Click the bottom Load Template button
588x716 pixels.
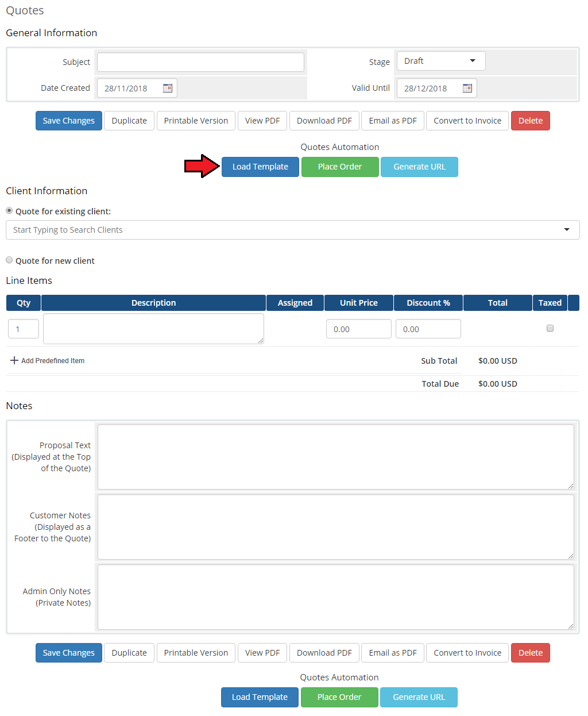coord(260,697)
